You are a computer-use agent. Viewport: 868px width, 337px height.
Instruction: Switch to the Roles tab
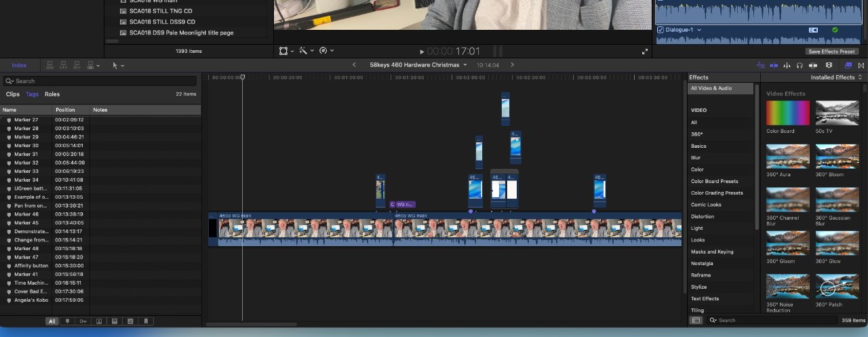coord(52,94)
